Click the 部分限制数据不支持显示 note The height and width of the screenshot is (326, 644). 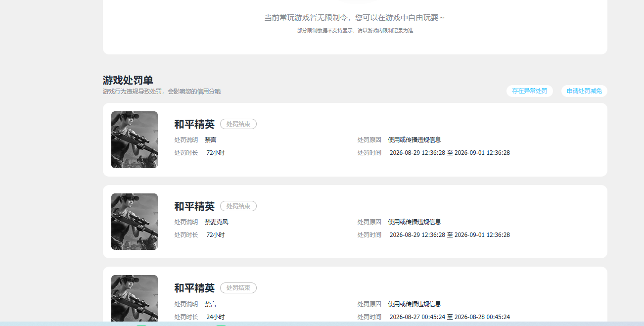(x=355, y=31)
